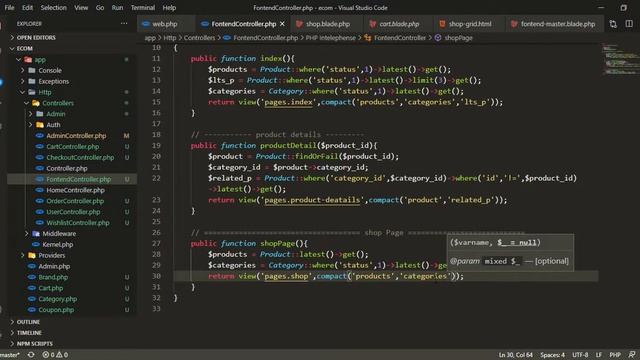Open the Help menu
This screenshot has width=640, height=360.
click(169, 8)
